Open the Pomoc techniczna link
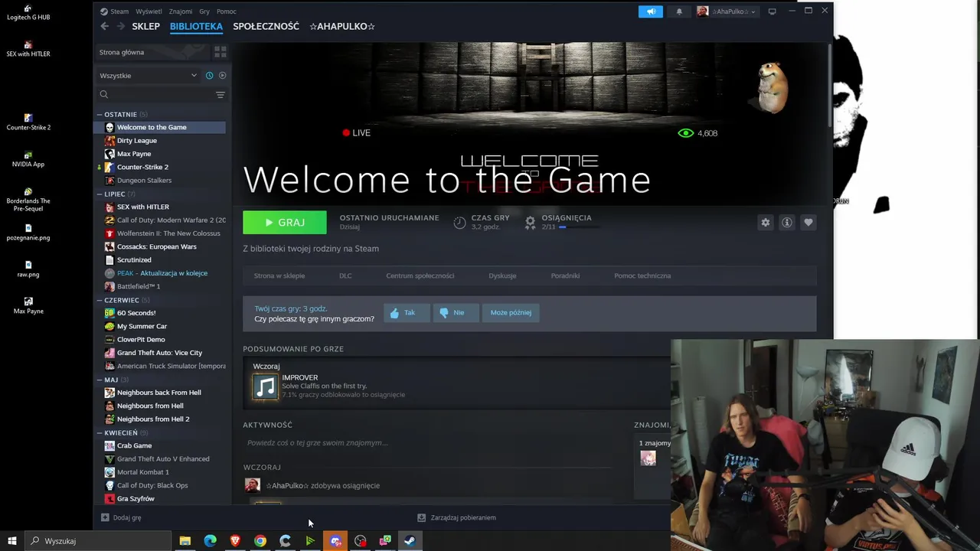The width and height of the screenshot is (980, 551). pos(642,275)
